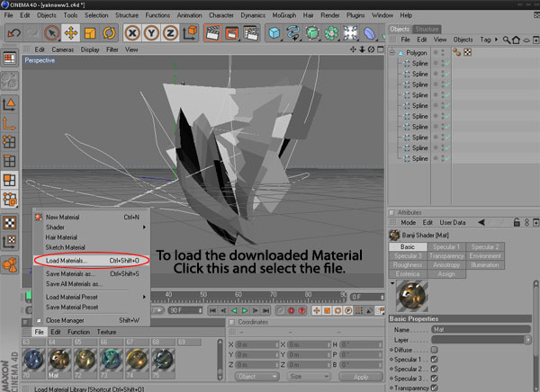Jump to the end of animation
The width and height of the screenshot is (540, 392).
[265, 310]
